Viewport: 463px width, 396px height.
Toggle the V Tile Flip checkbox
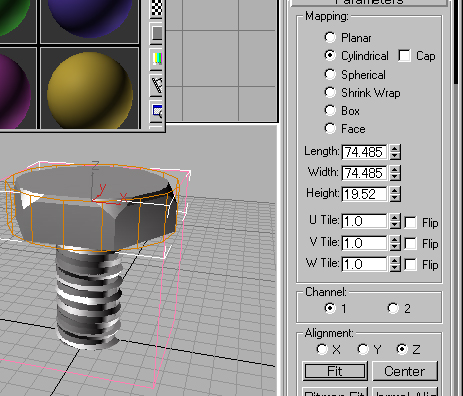pos(410,244)
